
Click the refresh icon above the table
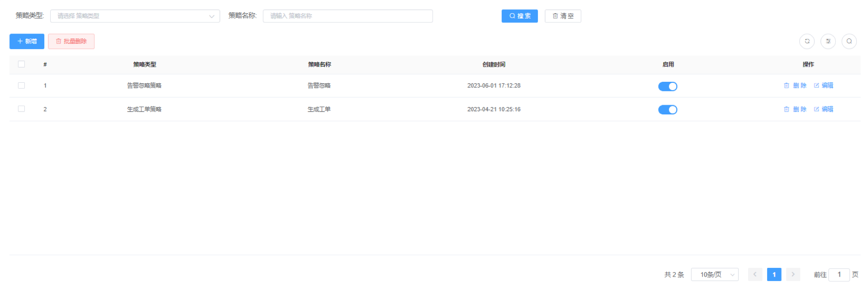807,41
